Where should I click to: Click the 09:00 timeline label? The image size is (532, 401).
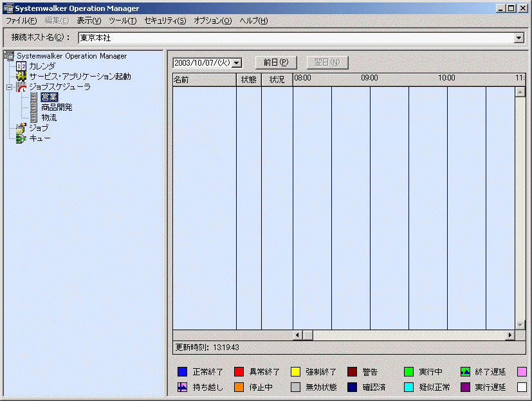click(x=369, y=78)
